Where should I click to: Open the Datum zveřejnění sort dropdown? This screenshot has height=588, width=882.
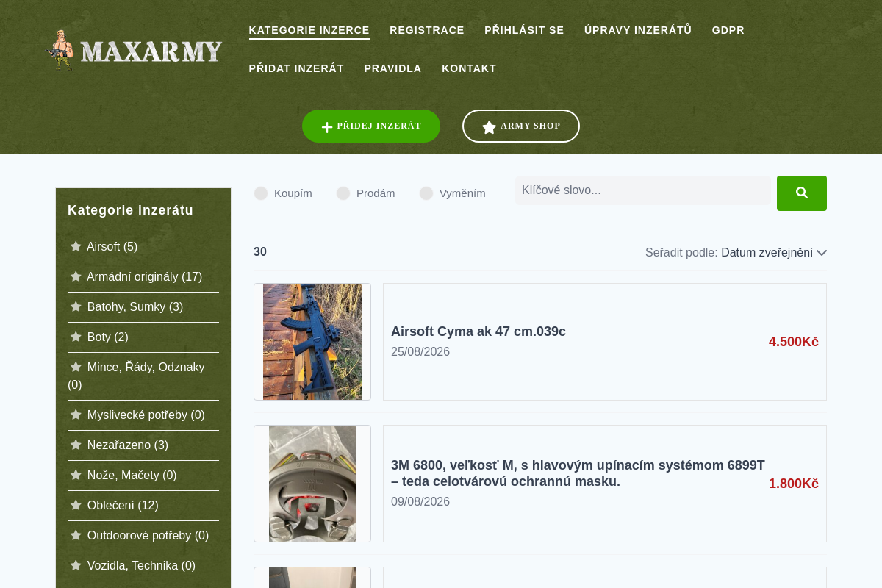[774, 252]
